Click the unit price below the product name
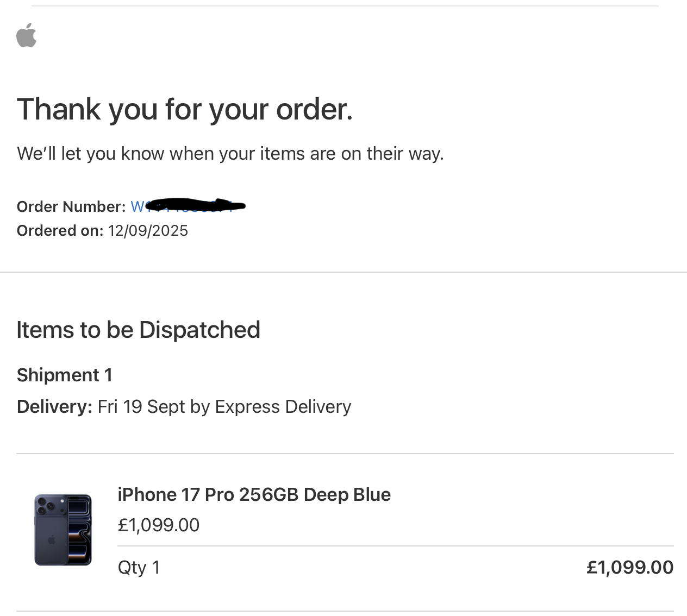Image resolution: width=687 pixels, height=616 pixels. [x=159, y=525]
